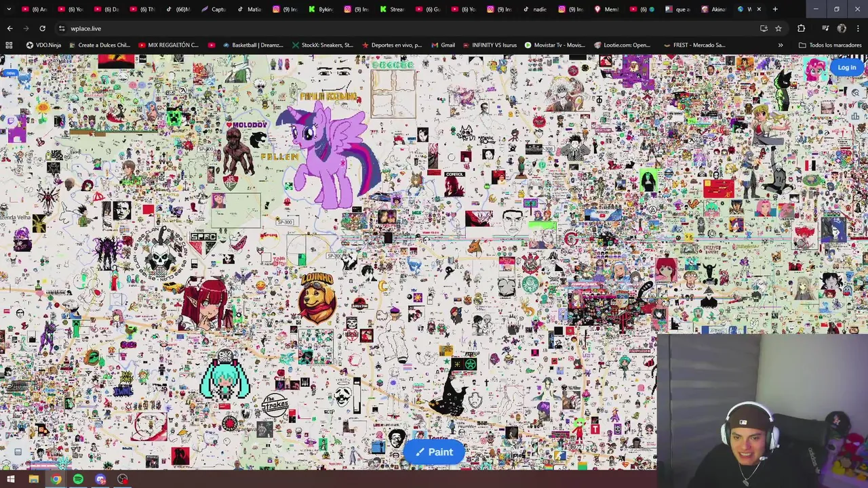Switch to the Byking Kick tab
Image resolution: width=868 pixels, height=488 pixels.
pos(320,9)
